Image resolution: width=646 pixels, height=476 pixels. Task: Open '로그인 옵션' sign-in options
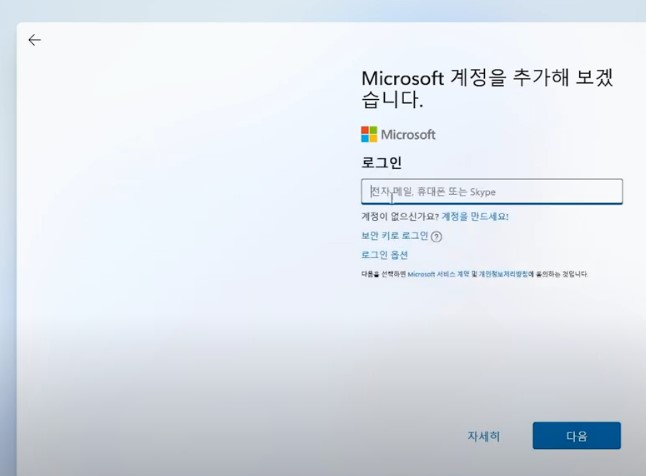[384, 255]
